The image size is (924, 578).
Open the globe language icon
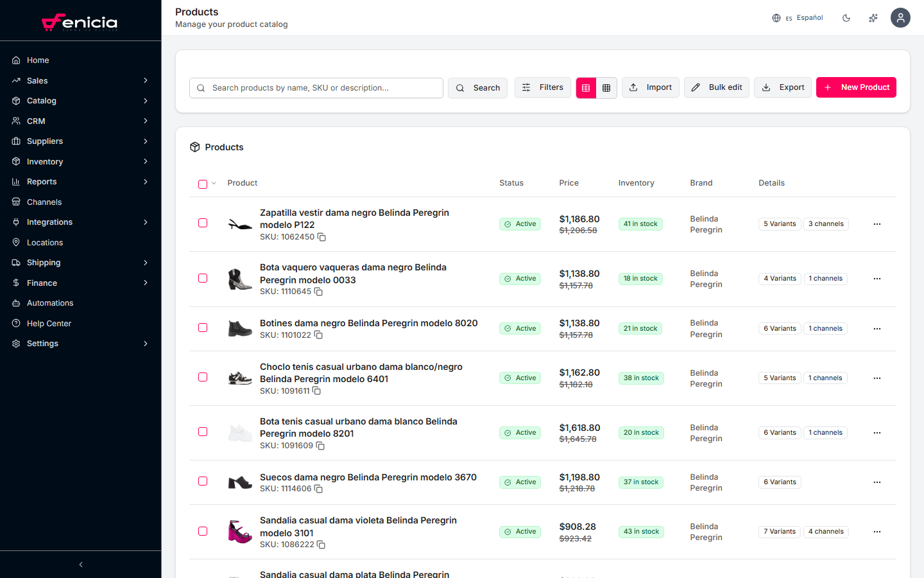tap(776, 17)
